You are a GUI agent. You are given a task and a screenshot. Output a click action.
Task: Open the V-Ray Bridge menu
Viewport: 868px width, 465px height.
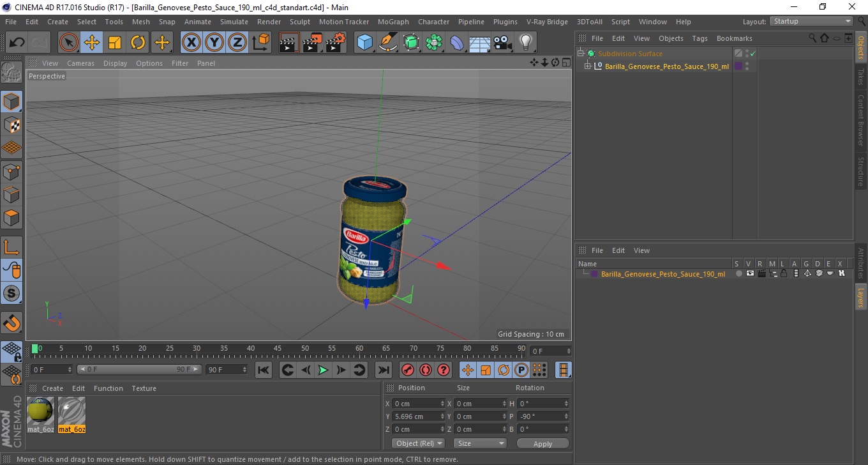(x=547, y=22)
